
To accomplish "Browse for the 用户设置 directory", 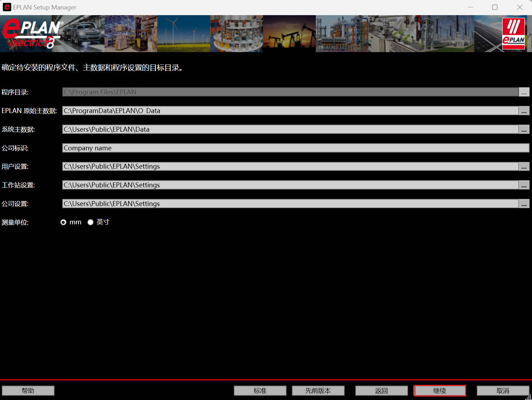I will tap(524, 166).
